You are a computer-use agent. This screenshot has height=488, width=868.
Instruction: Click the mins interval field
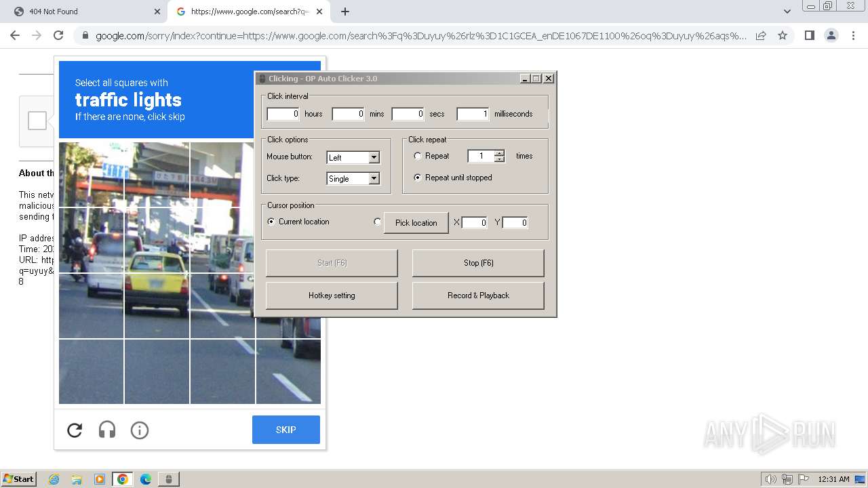(x=349, y=114)
